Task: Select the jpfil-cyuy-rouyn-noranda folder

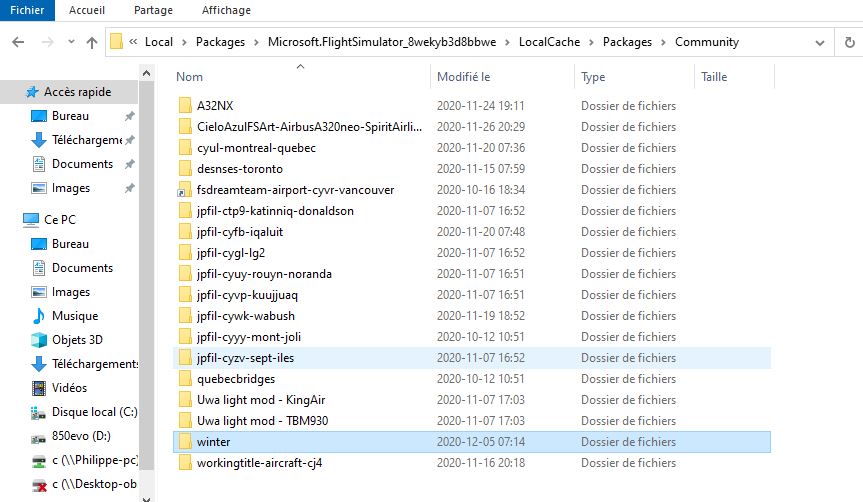Action: point(264,274)
